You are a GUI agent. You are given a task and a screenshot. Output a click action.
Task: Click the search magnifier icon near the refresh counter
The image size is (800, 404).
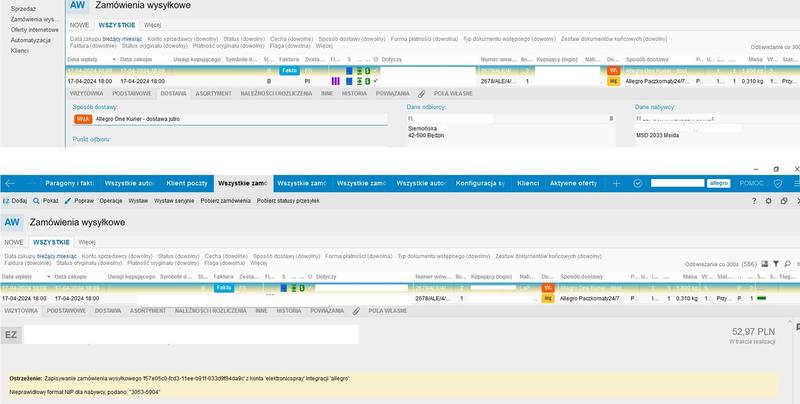pos(787,264)
